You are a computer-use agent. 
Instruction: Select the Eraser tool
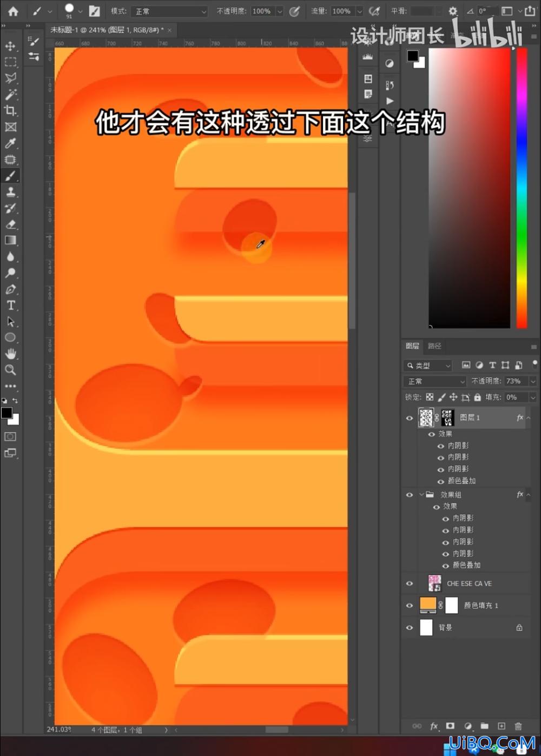pos(10,224)
